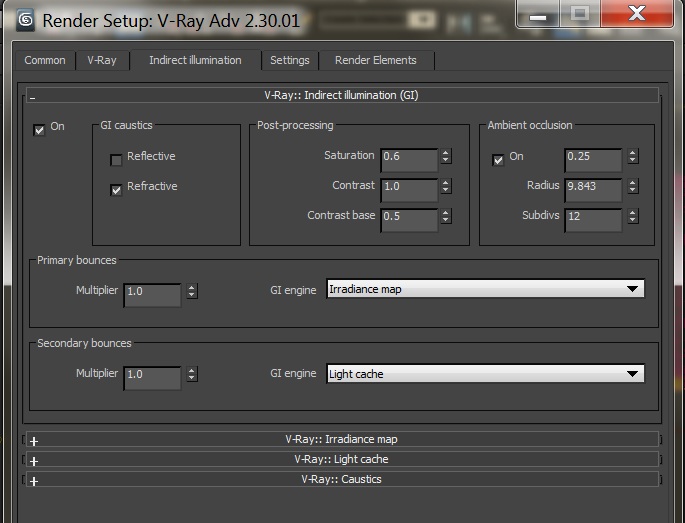685x523 pixels.
Task: Enable Reflective GI caustics
Action: [116, 160]
